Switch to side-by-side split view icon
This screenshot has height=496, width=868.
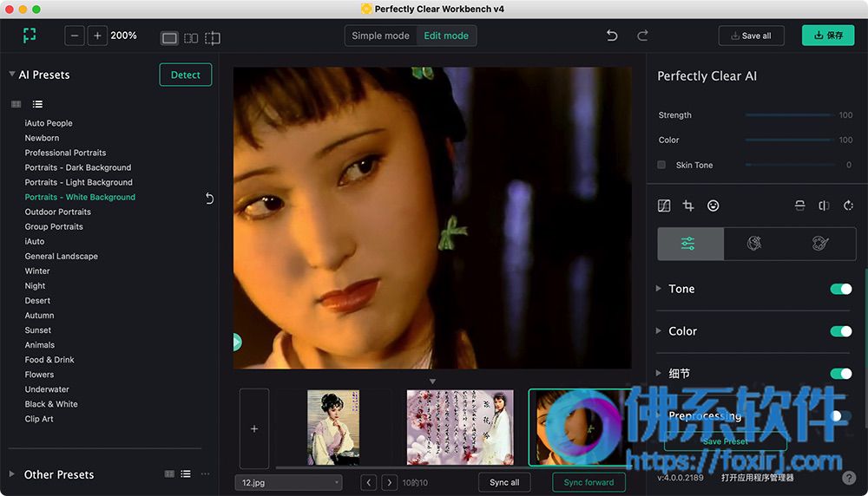pos(191,38)
